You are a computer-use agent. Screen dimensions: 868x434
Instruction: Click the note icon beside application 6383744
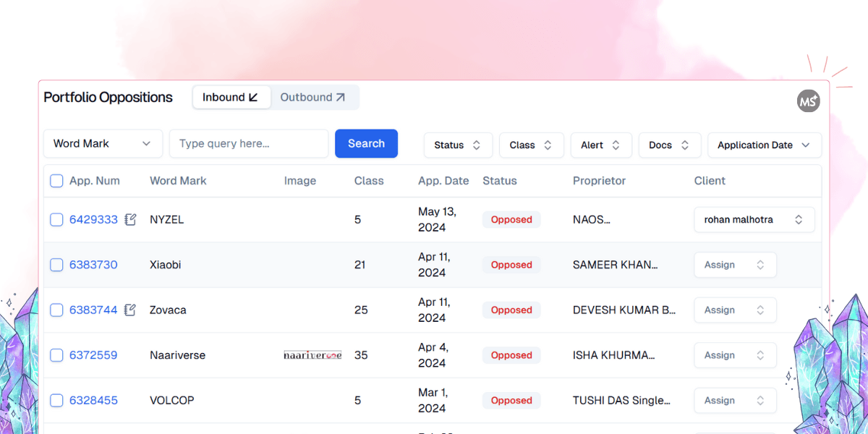[130, 310]
